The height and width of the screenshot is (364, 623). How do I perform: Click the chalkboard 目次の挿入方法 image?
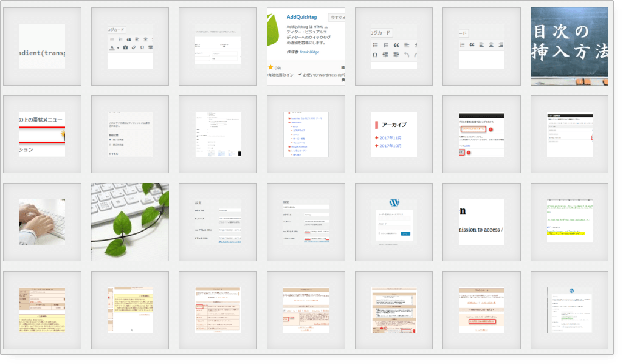point(570,47)
